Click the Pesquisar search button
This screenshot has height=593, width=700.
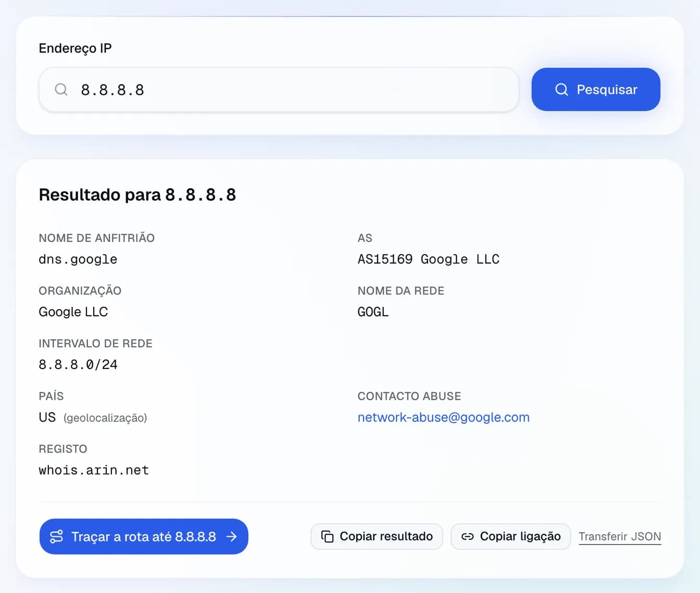click(596, 90)
